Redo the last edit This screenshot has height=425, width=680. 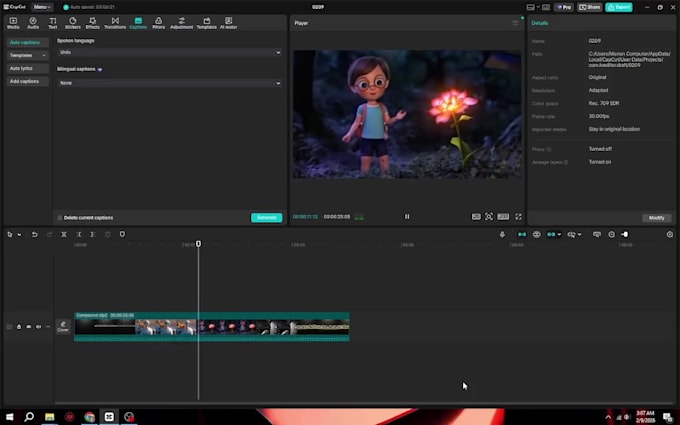(x=49, y=234)
